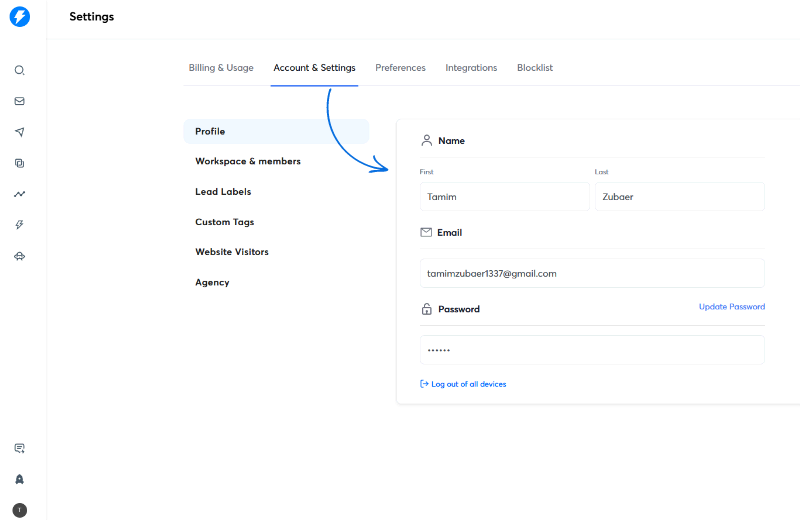Click the small lightning bolt sidebar icon

tap(19, 225)
